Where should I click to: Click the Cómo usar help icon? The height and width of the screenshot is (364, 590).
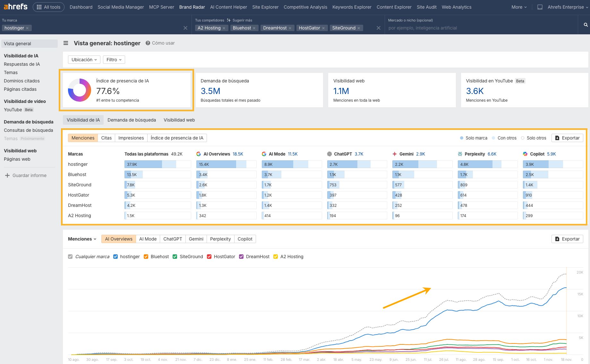click(148, 43)
